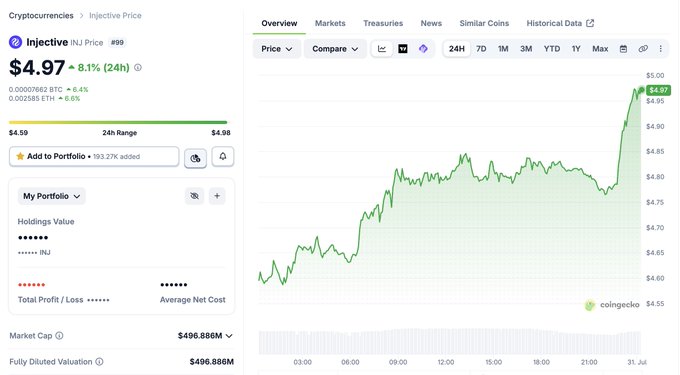Open the Treasuries tab

(383, 23)
